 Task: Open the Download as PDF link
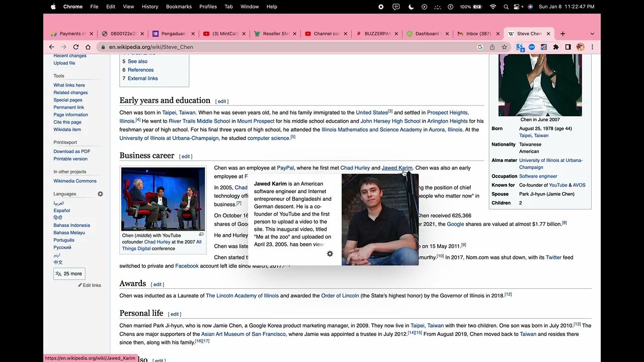click(72, 151)
